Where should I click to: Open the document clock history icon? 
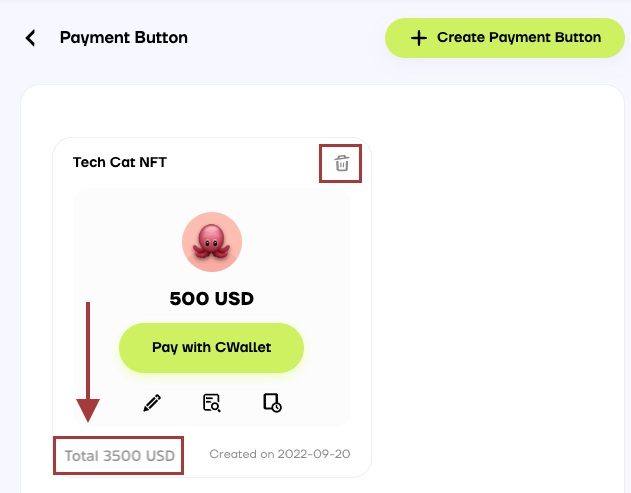[272, 403]
